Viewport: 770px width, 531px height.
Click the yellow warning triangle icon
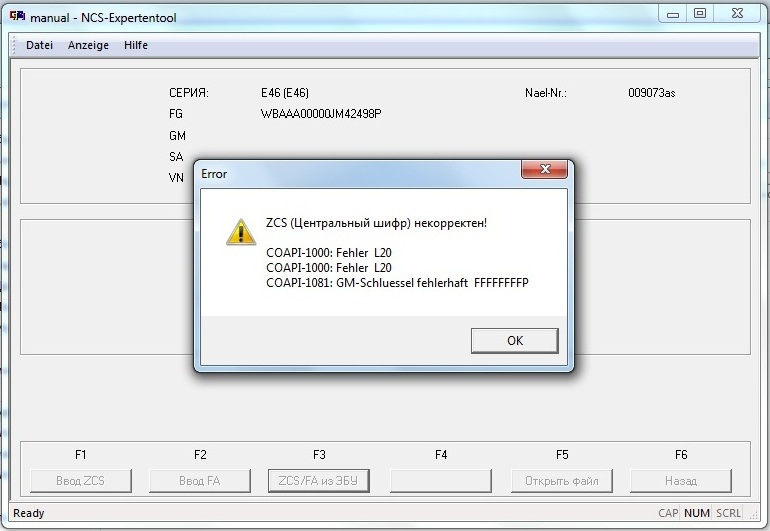(241, 232)
